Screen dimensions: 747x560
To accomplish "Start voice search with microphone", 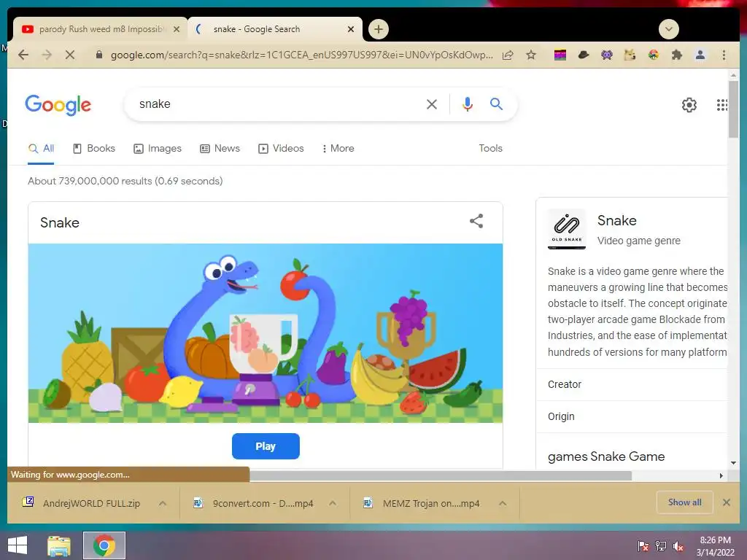I will point(468,104).
